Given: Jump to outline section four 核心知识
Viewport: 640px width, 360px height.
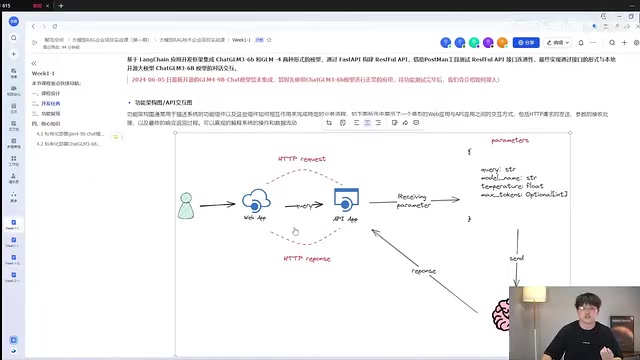Looking at the screenshot, I should (46, 124).
